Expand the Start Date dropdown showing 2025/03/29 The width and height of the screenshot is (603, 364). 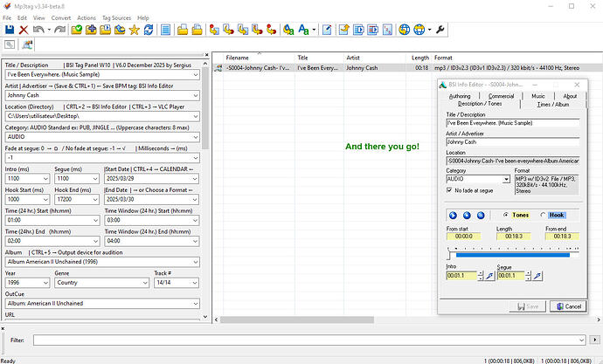[x=196, y=179]
